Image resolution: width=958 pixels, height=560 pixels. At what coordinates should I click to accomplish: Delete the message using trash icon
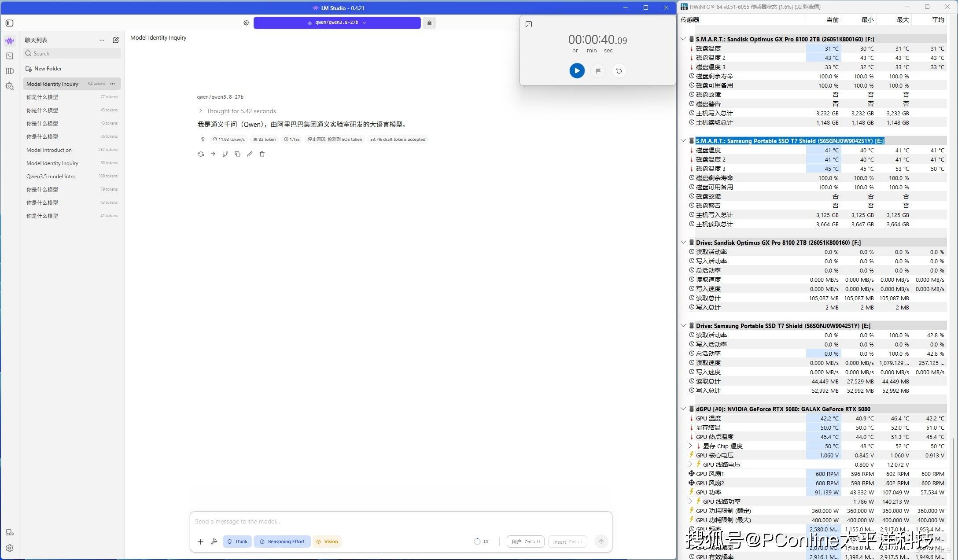point(262,154)
